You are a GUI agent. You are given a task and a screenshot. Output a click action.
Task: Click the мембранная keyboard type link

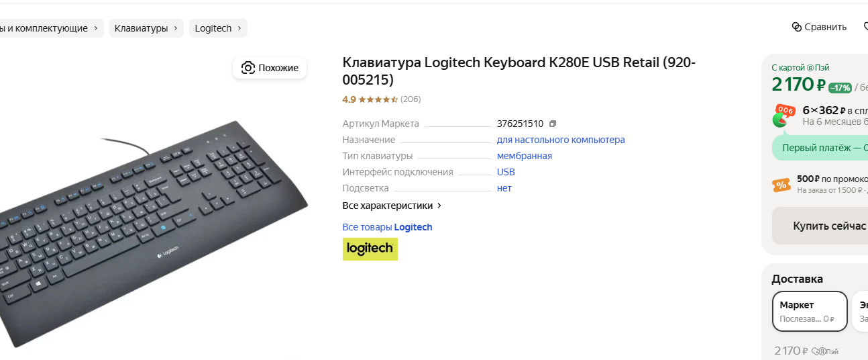(x=525, y=156)
